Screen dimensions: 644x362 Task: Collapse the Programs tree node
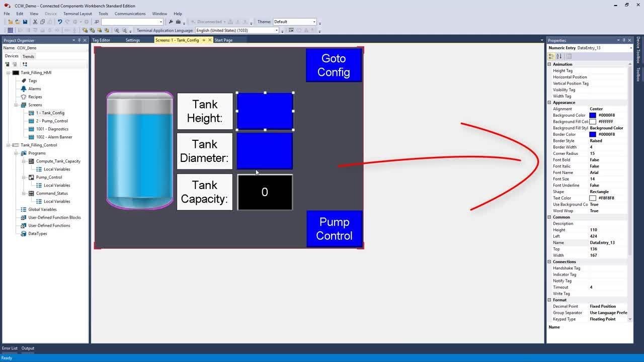click(17, 153)
